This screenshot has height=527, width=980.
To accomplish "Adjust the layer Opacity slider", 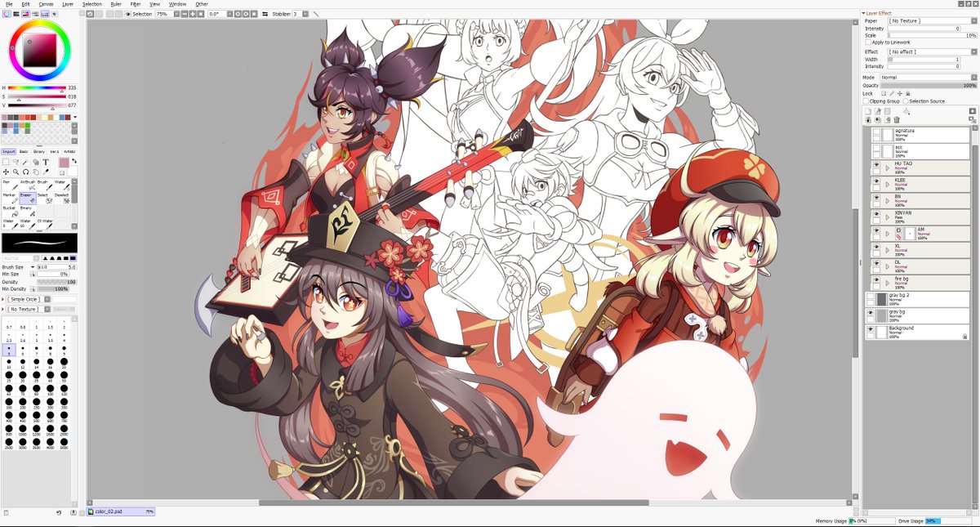I will pyautogui.click(x=929, y=85).
